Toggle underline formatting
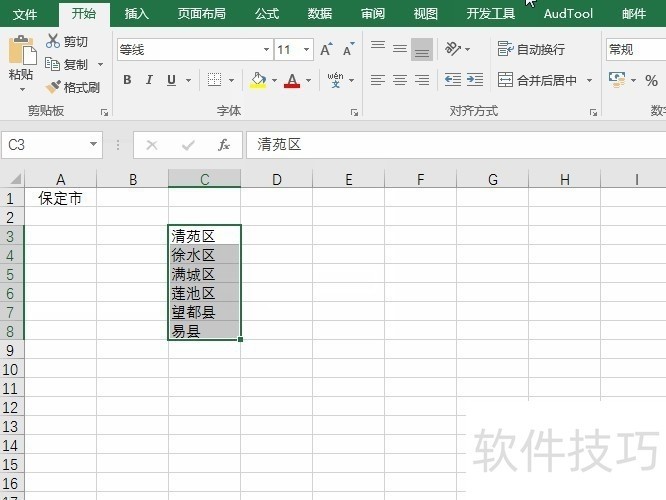The width and height of the screenshot is (666, 500). tap(171, 80)
